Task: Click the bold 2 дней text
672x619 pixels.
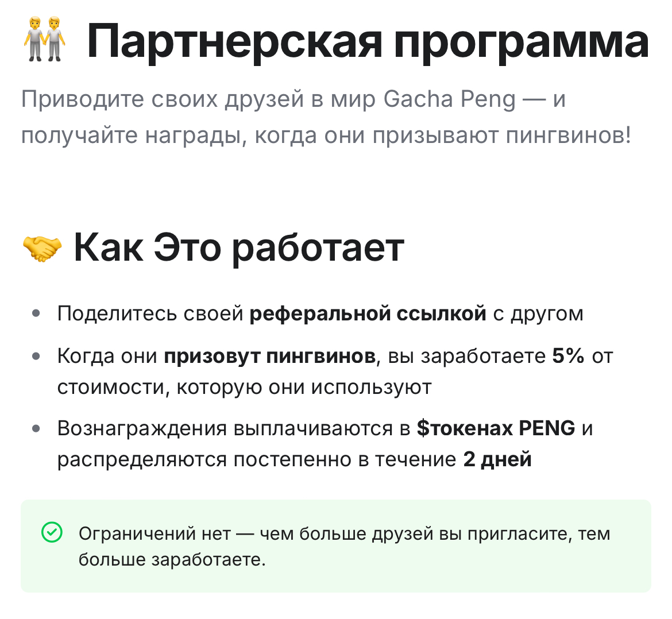Action: (497, 459)
